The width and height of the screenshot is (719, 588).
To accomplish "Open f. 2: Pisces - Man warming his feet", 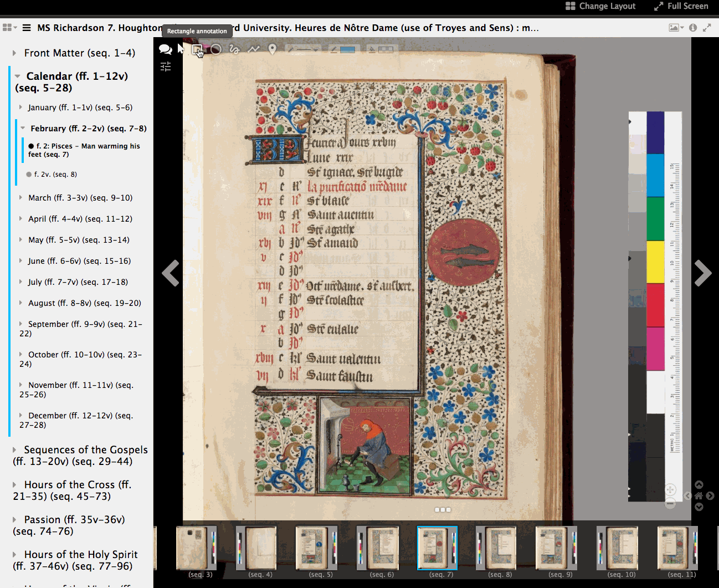I will click(84, 150).
